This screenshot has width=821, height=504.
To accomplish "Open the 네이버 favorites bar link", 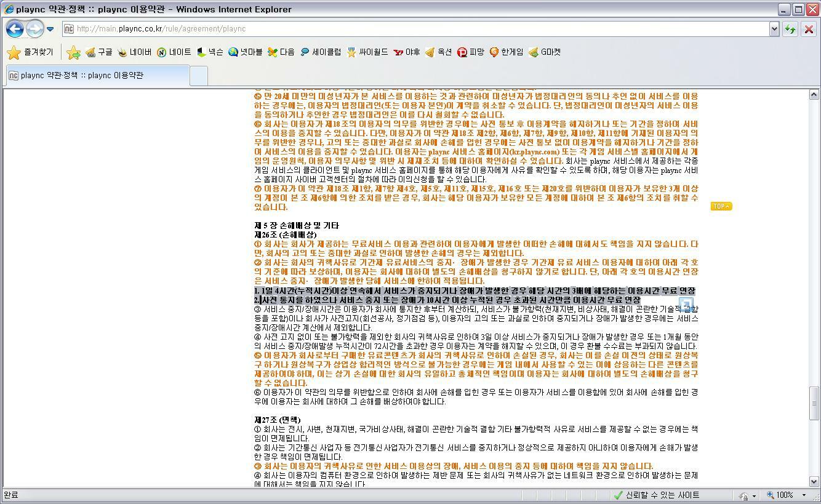I will [134, 52].
